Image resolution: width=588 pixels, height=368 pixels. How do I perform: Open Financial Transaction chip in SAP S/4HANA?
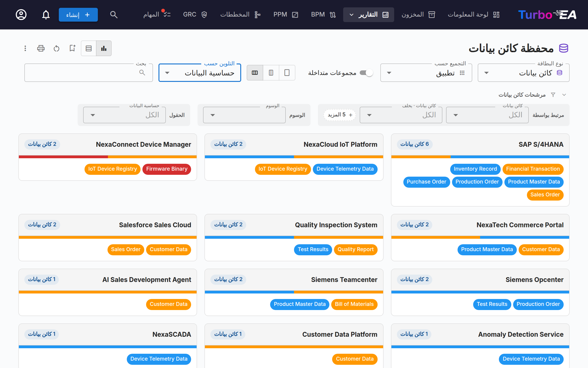(533, 169)
